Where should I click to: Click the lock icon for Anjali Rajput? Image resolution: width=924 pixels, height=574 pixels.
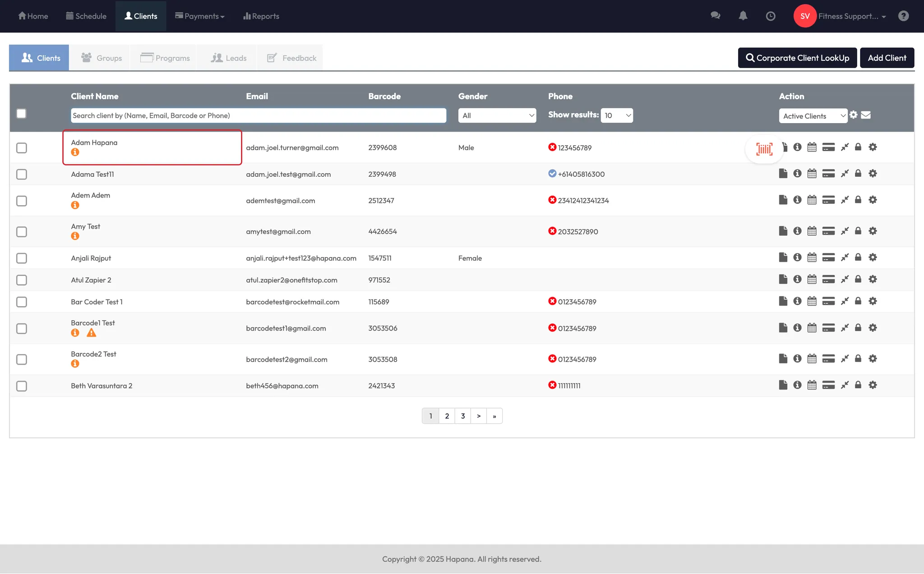[x=858, y=257]
